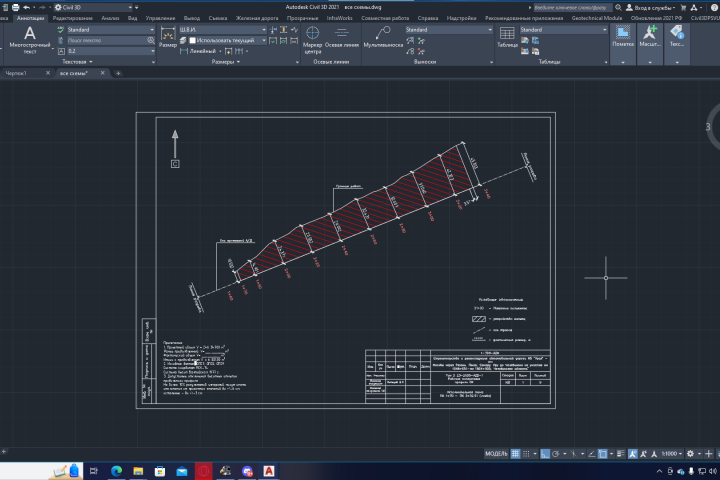Click the workspace settings gear in status bar
720x480 pixels.
[690, 454]
